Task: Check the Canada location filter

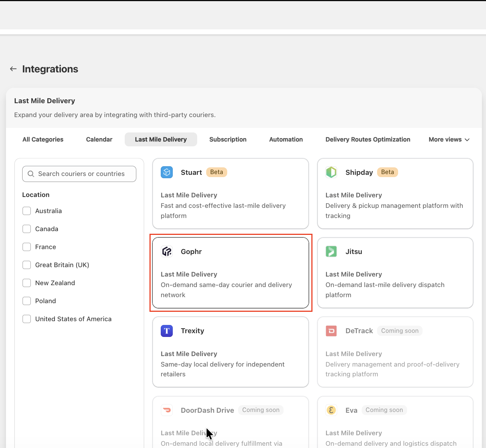Action: click(27, 229)
